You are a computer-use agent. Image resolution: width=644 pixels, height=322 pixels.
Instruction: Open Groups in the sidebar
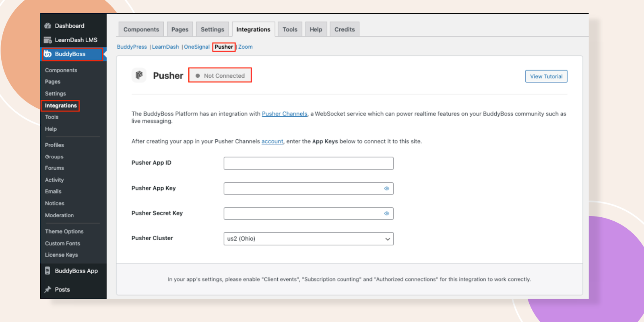[54, 157]
